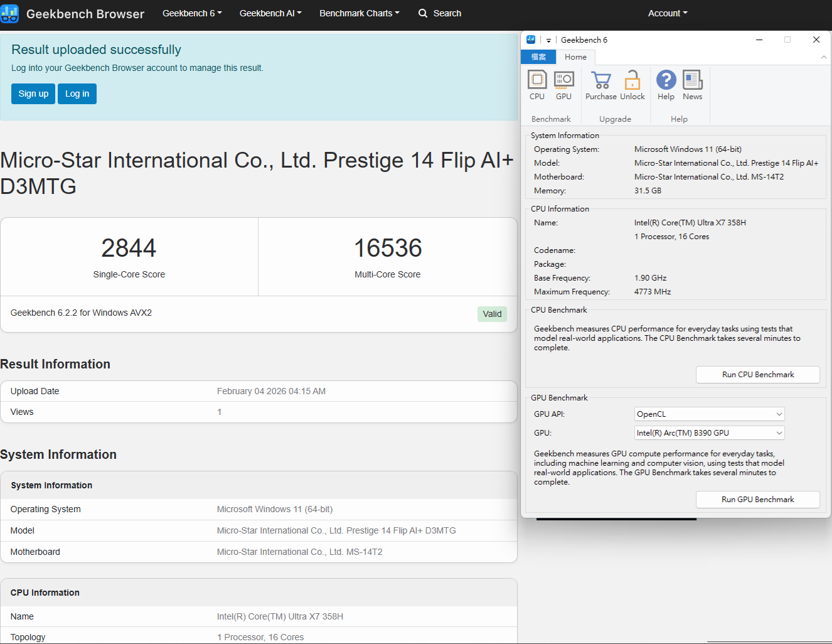832x644 pixels.
Task: Open the Geekbench 6 navbar dropdown
Action: click(192, 13)
